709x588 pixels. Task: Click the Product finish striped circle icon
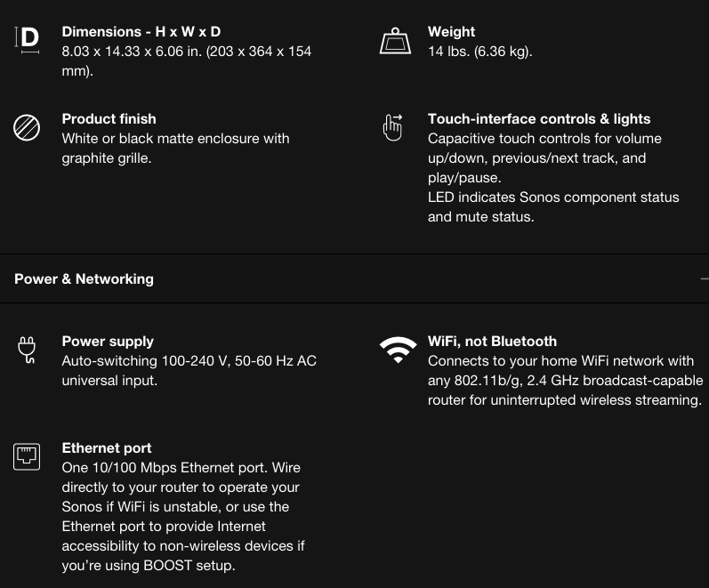(27, 127)
